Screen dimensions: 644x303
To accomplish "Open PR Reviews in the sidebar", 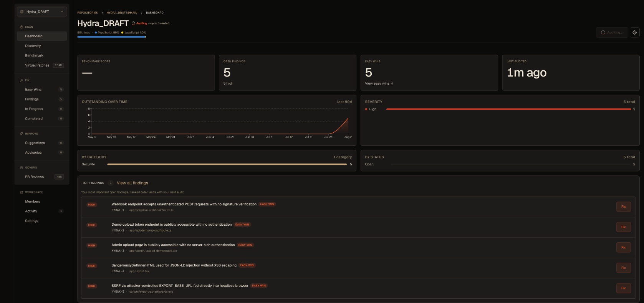I will click(42, 177).
